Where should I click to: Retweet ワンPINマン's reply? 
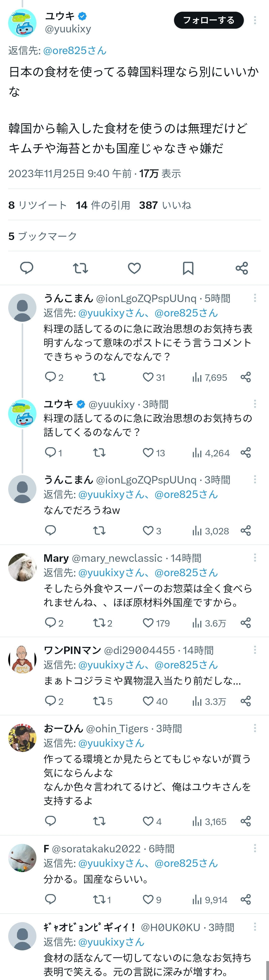click(x=99, y=701)
